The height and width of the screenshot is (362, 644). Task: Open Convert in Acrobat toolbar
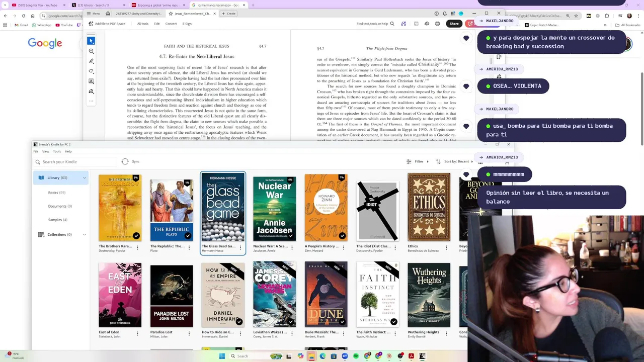pos(171,24)
